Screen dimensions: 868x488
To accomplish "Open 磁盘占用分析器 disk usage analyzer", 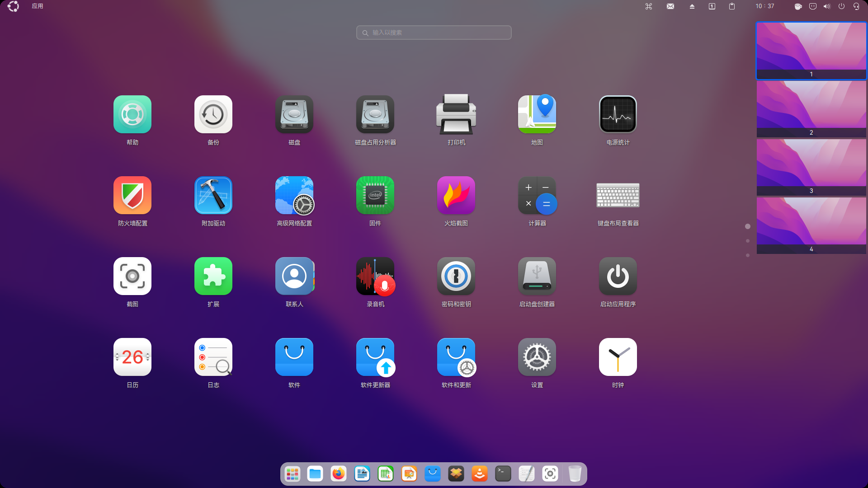I will click(375, 114).
